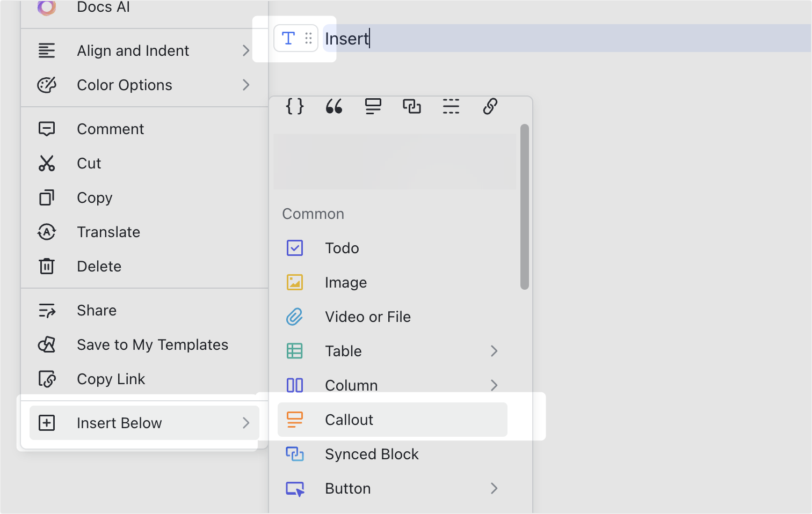812x514 pixels.
Task: Expand the Table submenu chevron
Action: coord(494,351)
